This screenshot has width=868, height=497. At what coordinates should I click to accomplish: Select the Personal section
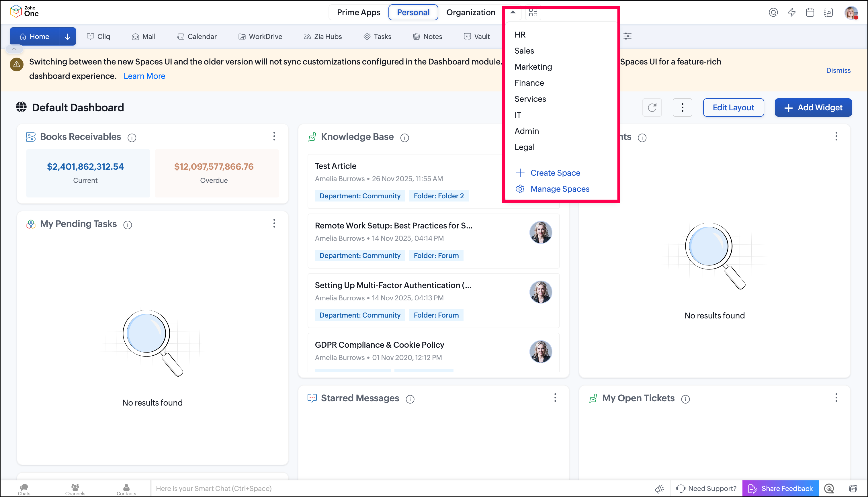click(413, 13)
